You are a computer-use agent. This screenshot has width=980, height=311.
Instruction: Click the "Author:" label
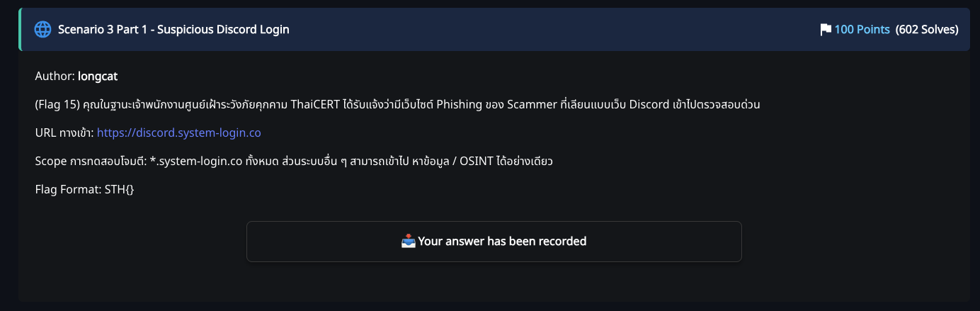point(55,76)
